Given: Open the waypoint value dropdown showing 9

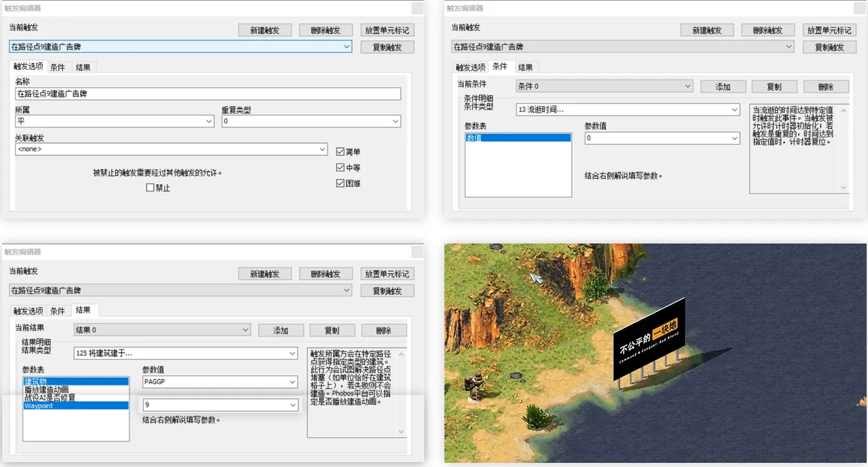Looking at the screenshot, I should (x=220, y=405).
